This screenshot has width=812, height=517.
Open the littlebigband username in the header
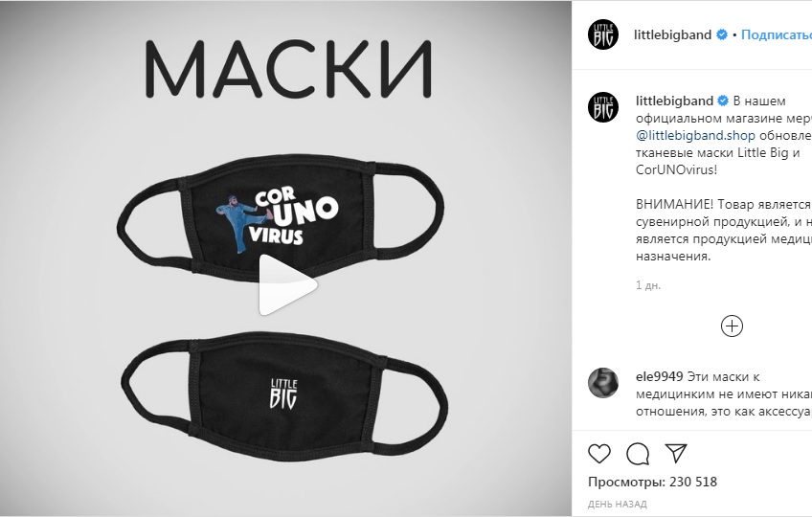673,34
